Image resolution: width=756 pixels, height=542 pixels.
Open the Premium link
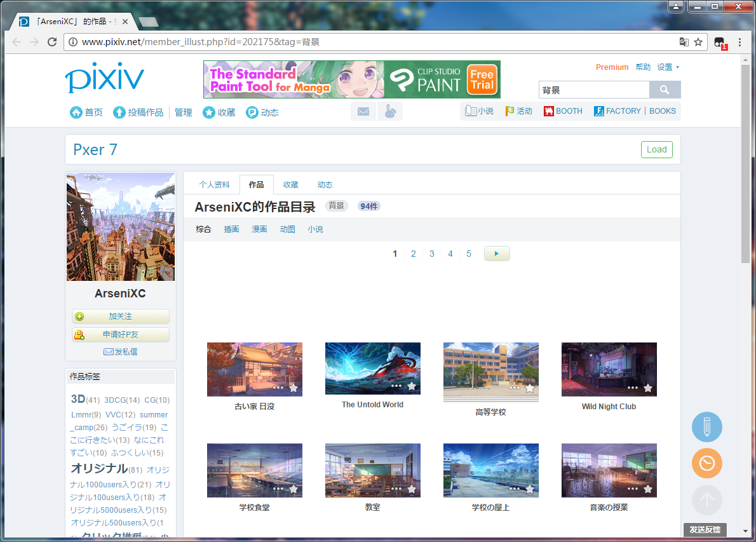(612, 67)
